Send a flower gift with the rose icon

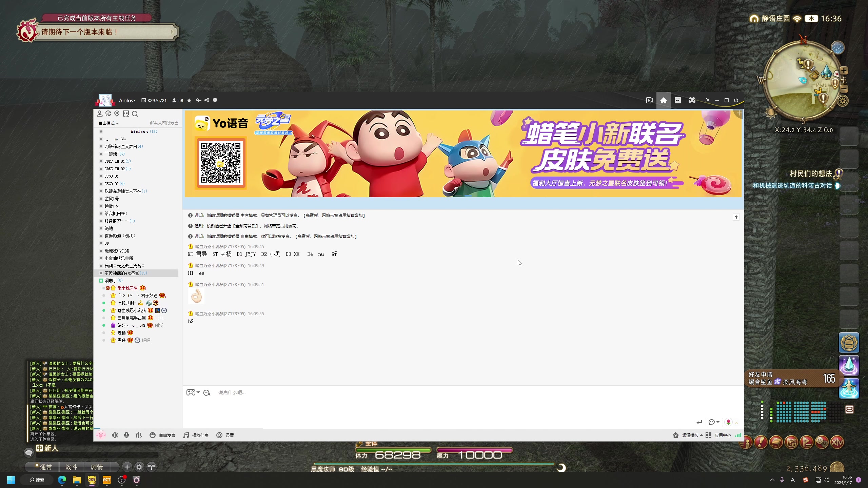728,422
